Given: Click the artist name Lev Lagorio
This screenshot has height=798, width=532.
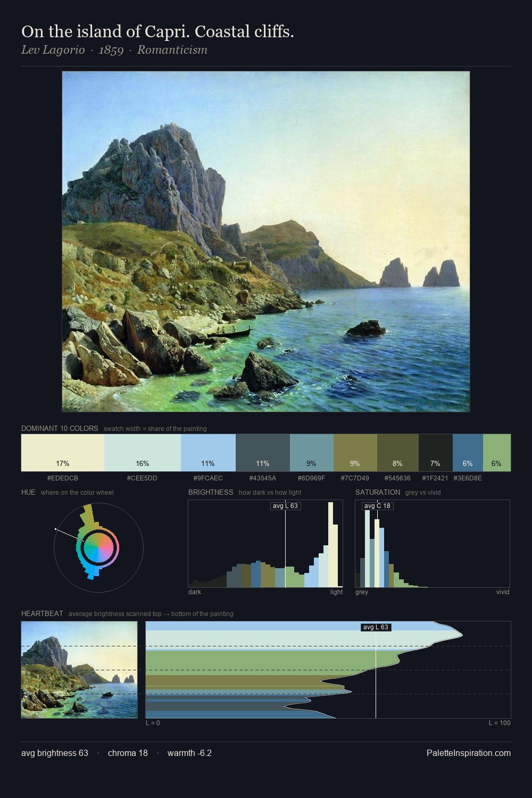Looking at the screenshot, I should click(x=53, y=50).
